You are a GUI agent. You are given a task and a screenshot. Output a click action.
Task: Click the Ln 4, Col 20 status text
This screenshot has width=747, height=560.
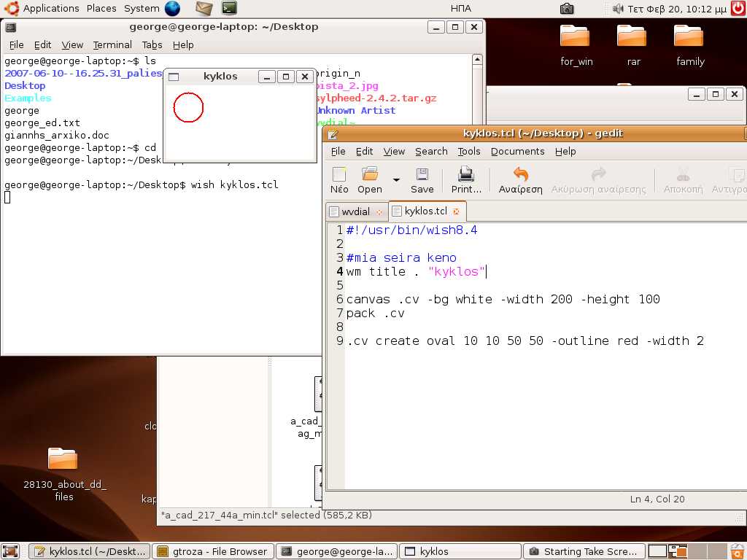click(x=657, y=499)
